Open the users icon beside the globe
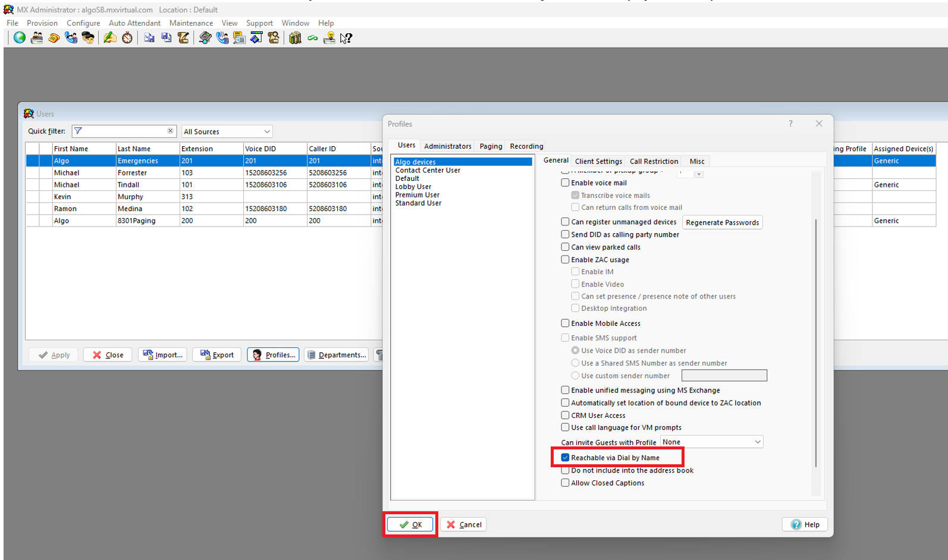Screen dimensions: 948x560 [x=37, y=38]
